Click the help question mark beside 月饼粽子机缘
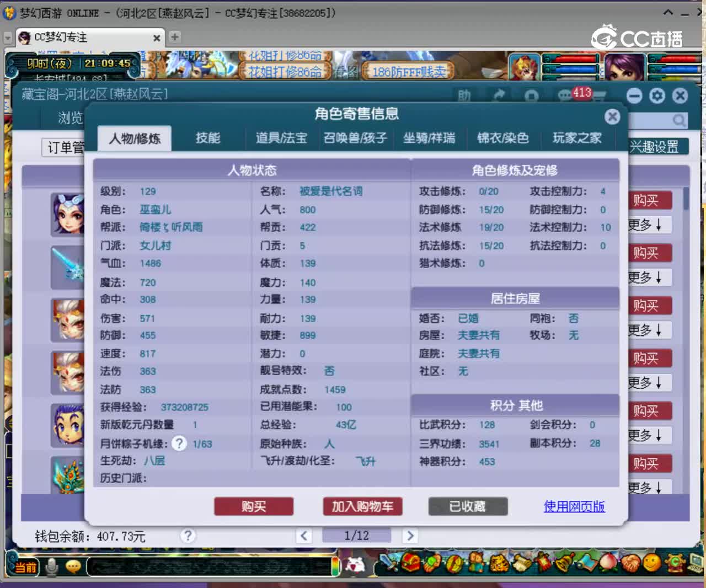Screen dimensions: 706x588 click(x=179, y=443)
